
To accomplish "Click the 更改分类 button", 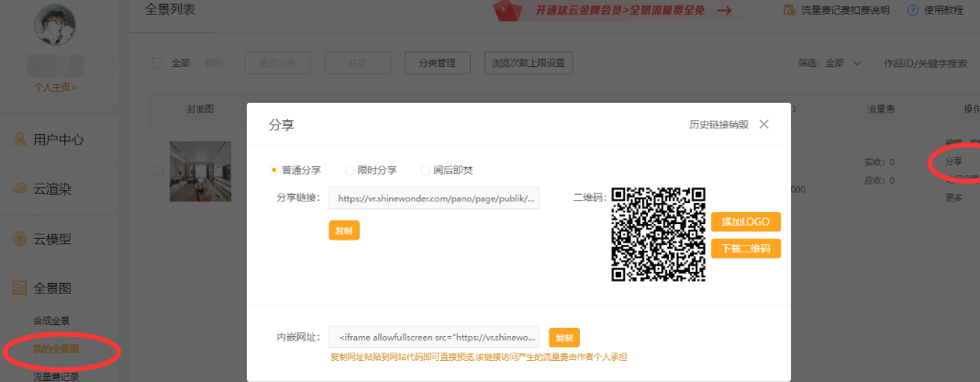I will coord(278,63).
